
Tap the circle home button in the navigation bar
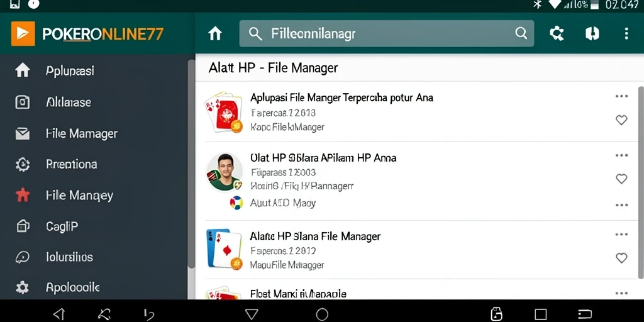click(322, 314)
